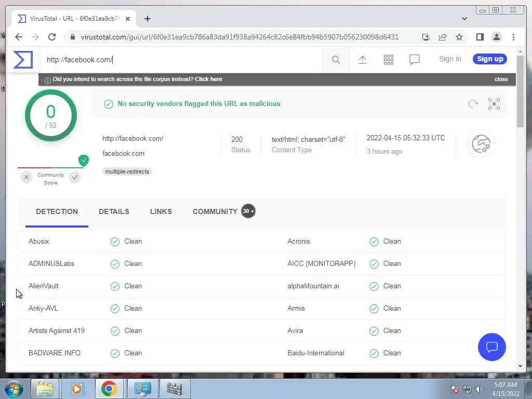Click the Sign in link

450,59
